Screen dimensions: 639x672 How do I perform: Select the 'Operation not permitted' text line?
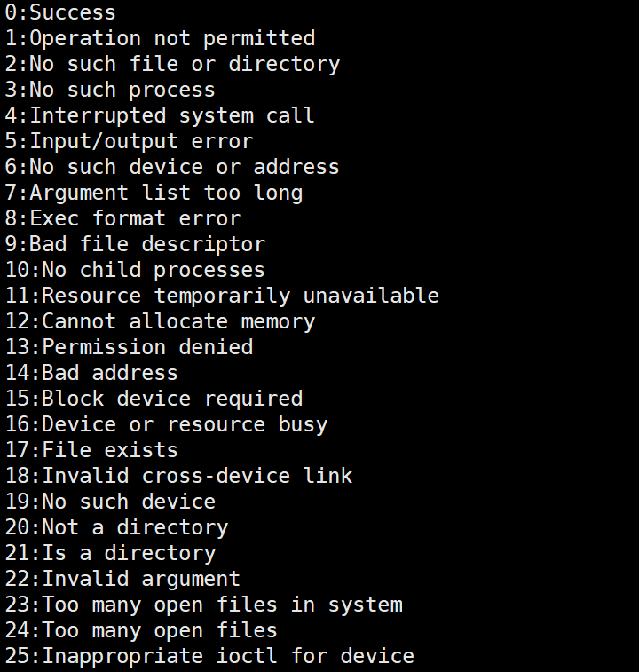160,38
